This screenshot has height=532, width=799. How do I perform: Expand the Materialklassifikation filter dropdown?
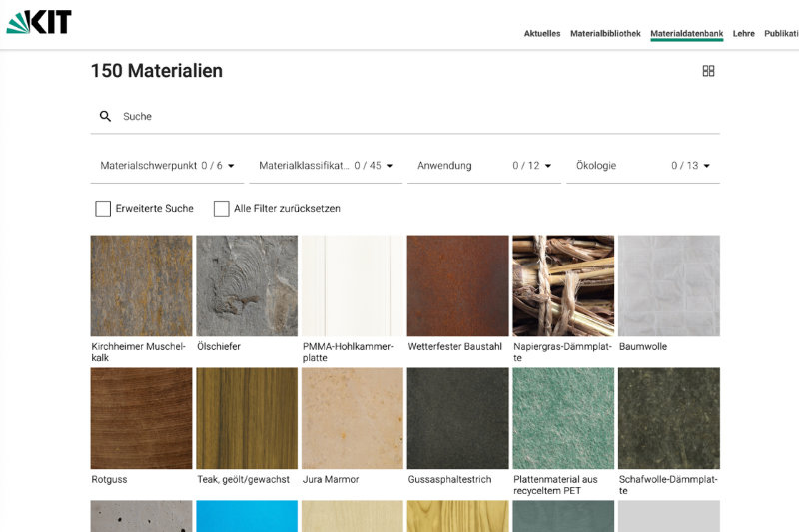click(x=326, y=166)
